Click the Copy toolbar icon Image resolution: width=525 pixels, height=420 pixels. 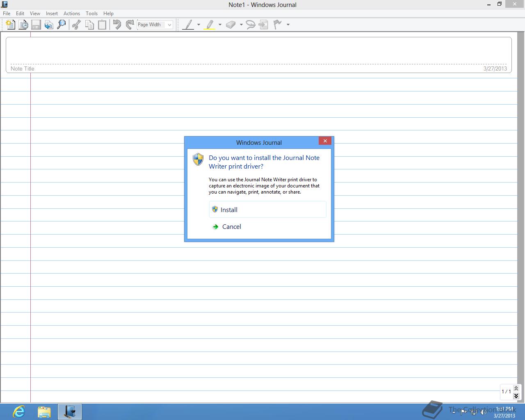tap(89, 25)
